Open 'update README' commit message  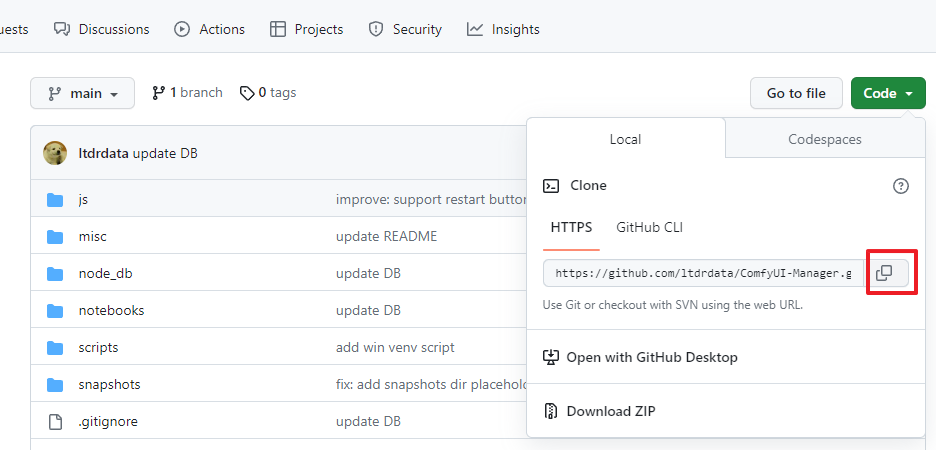(386, 237)
